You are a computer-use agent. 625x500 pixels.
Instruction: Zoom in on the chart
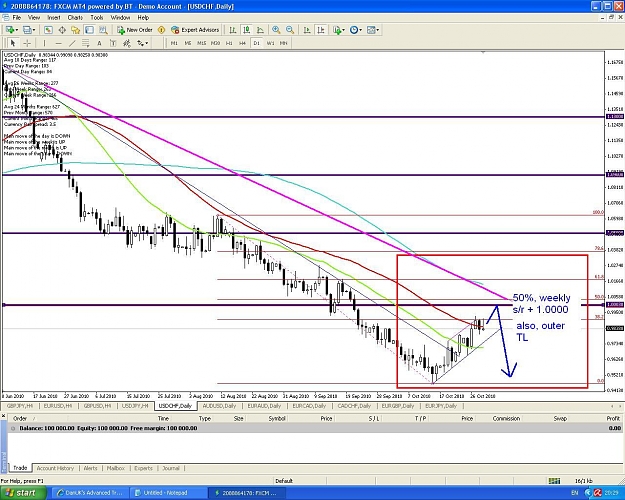click(276, 30)
